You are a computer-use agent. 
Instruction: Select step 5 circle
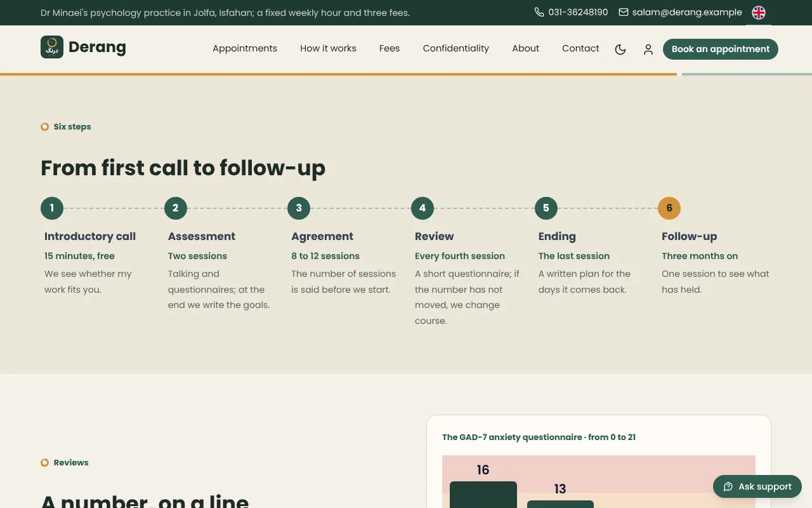tap(546, 208)
